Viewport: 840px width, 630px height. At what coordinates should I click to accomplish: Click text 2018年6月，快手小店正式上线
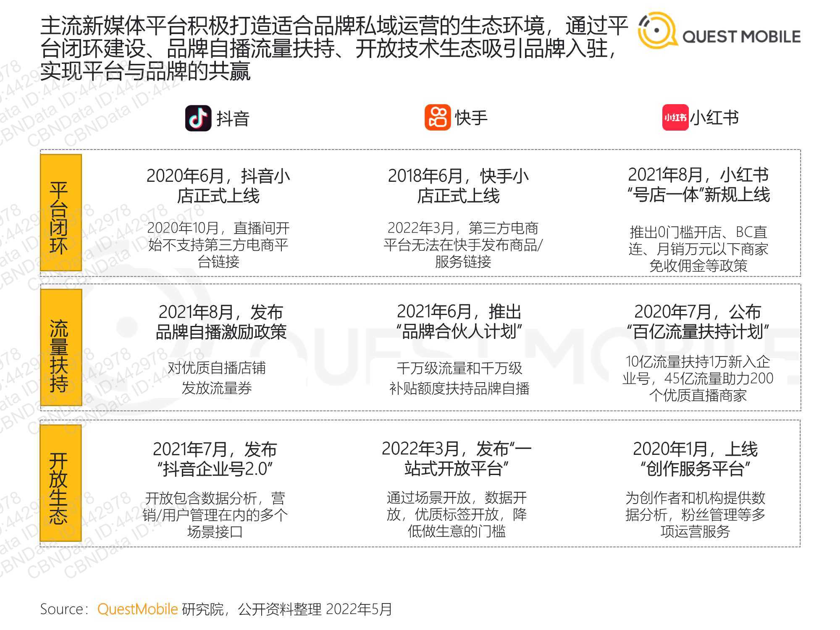click(458, 186)
